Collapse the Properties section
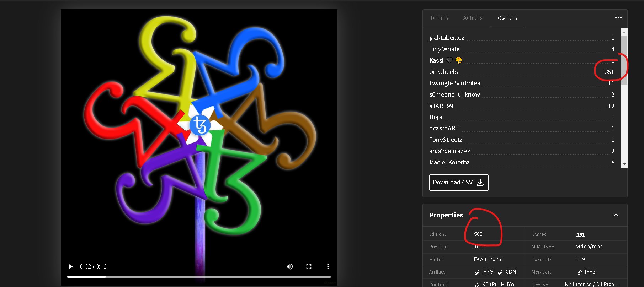644x287 pixels. [x=616, y=215]
